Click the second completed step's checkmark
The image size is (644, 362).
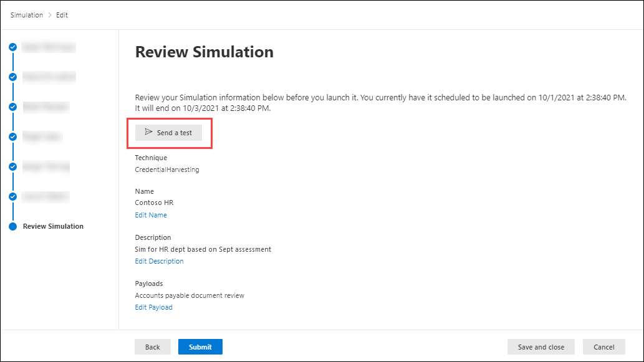(x=12, y=77)
